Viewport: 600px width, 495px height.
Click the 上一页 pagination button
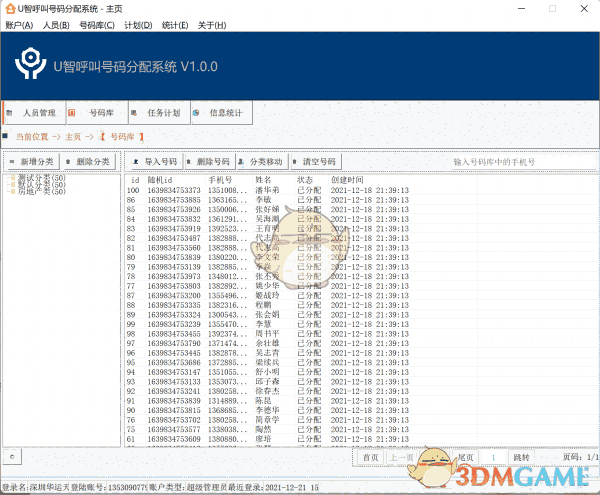tap(401, 458)
